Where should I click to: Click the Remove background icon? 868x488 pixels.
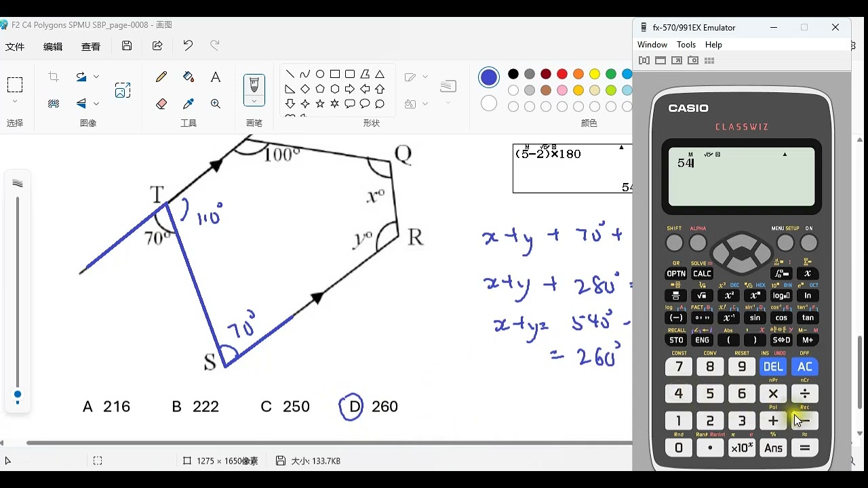(54, 104)
